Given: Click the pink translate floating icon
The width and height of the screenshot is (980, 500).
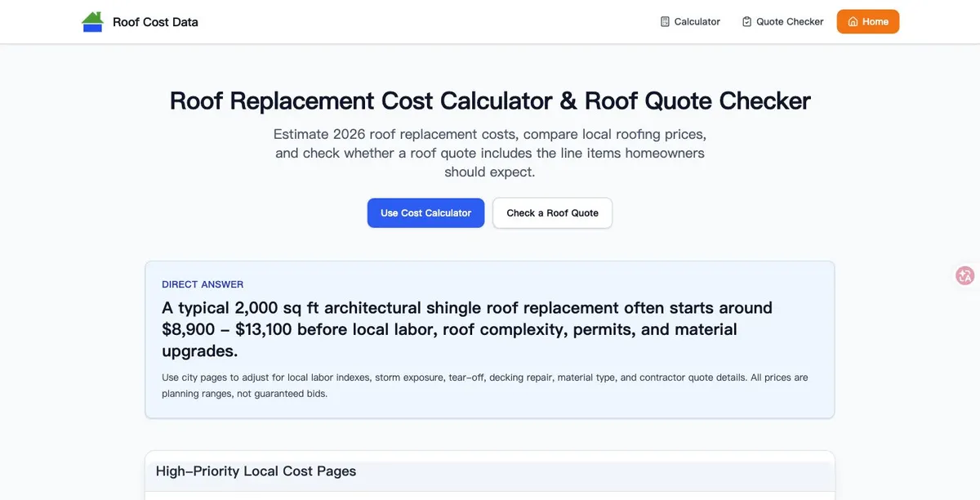Looking at the screenshot, I should click(x=965, y=275).
